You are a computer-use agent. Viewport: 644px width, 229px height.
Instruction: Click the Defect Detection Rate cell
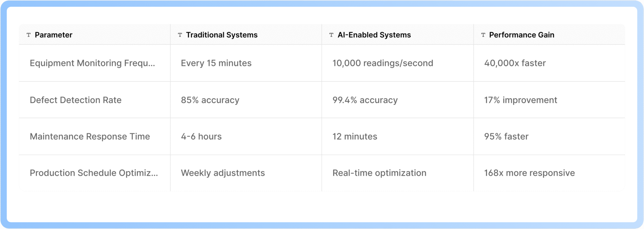(75, 100)
